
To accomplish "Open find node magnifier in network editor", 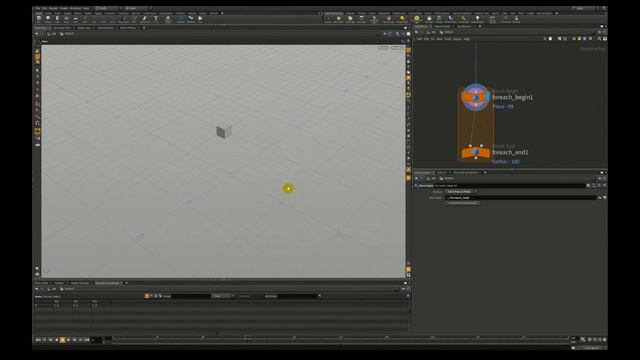I will pyautogui.click(x=599, y=39).
